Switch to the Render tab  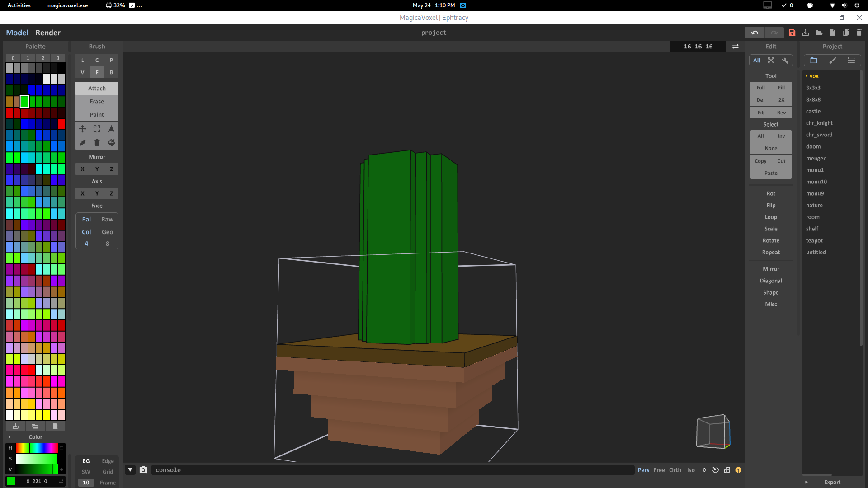coord(48,33)
